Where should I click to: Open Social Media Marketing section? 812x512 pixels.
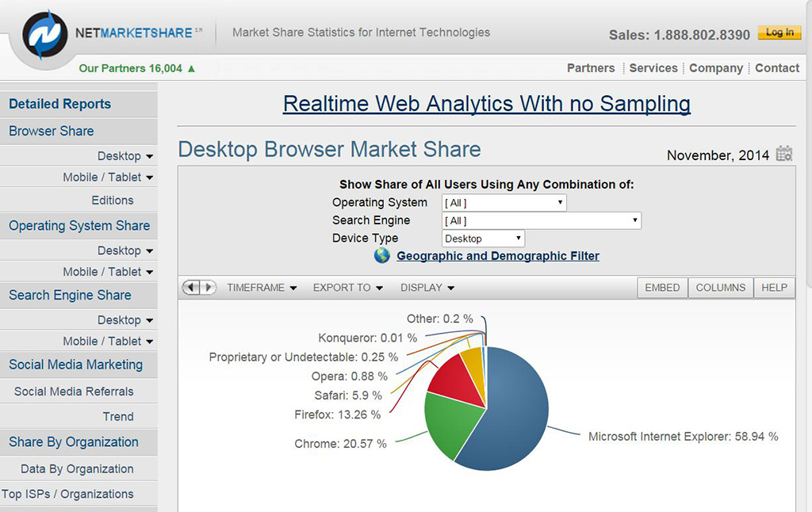(x=75, y=365)
